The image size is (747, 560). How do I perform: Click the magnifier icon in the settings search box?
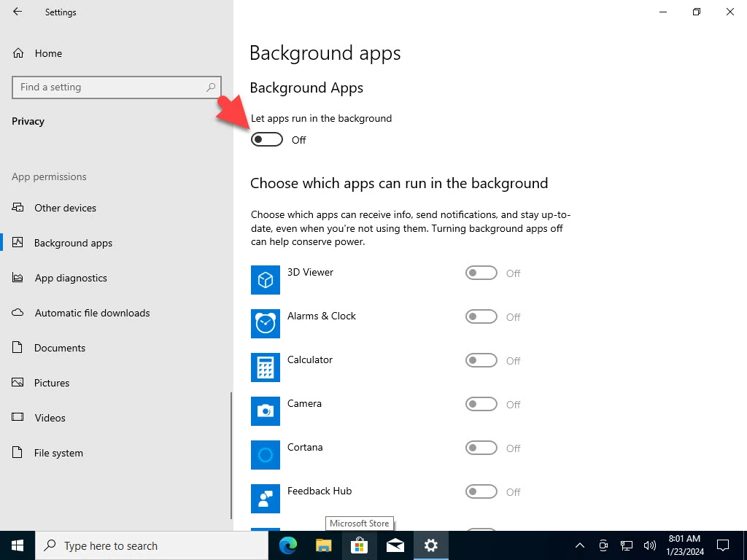(x=211, y=87)
